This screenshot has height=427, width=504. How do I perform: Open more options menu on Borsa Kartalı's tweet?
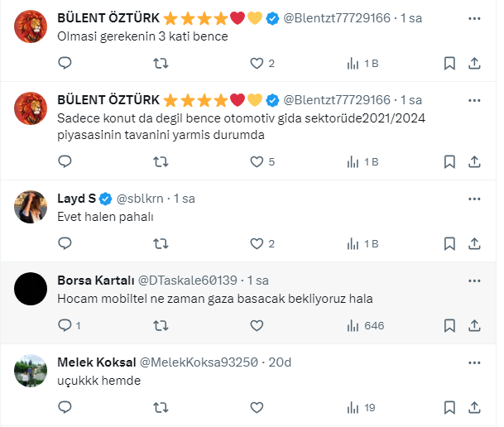coord(474,280)
